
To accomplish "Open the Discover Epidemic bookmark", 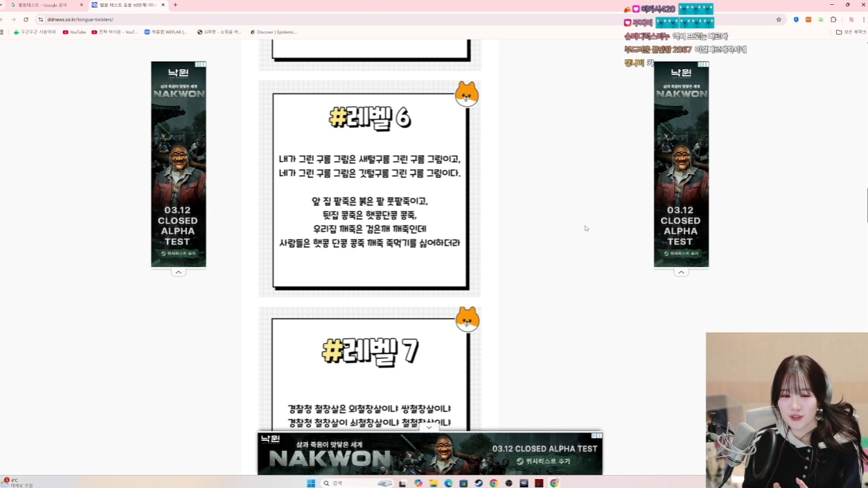I will coord(274,32).
